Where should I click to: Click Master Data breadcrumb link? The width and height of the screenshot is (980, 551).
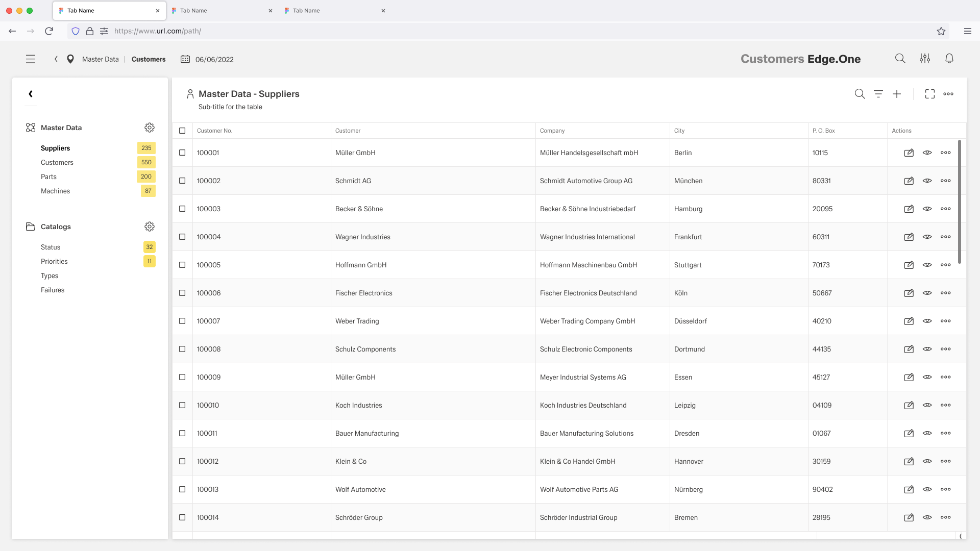pos(100,59)
